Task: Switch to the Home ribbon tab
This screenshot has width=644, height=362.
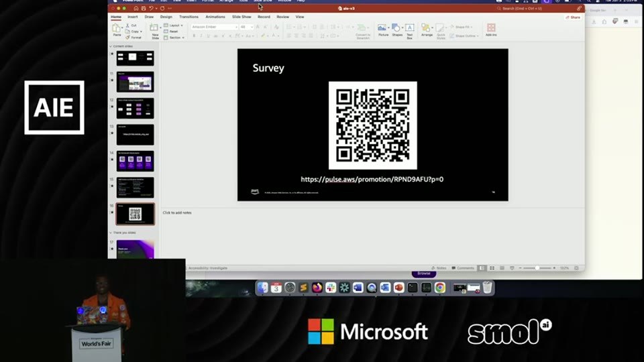Action: click(116, 17)
